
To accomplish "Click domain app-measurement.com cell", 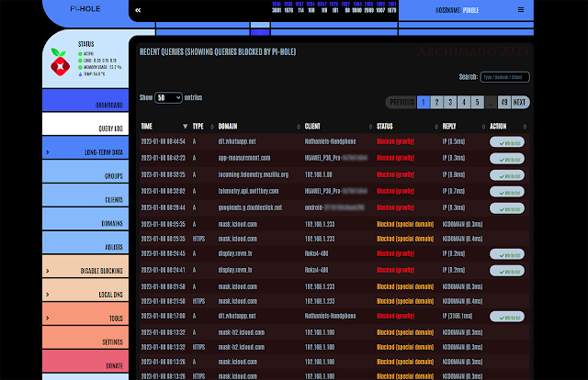I will click(x=244, y=158).
